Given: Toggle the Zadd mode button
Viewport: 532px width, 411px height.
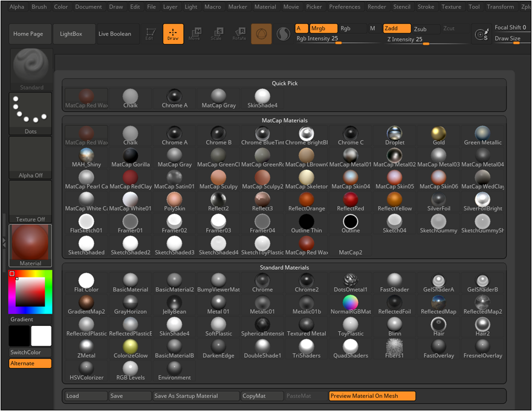Looking at the screenshot, I should tap(397, 28).
